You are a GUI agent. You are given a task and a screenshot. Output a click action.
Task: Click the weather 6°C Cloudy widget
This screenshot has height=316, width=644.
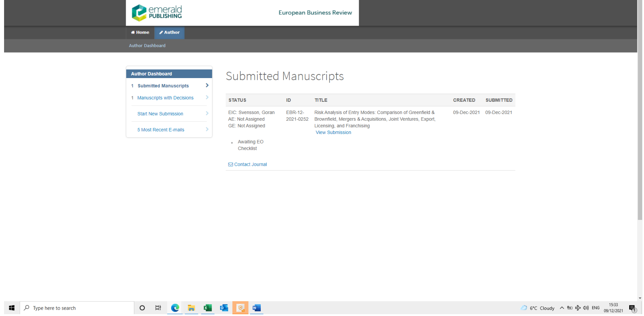[x=537, y=308]
